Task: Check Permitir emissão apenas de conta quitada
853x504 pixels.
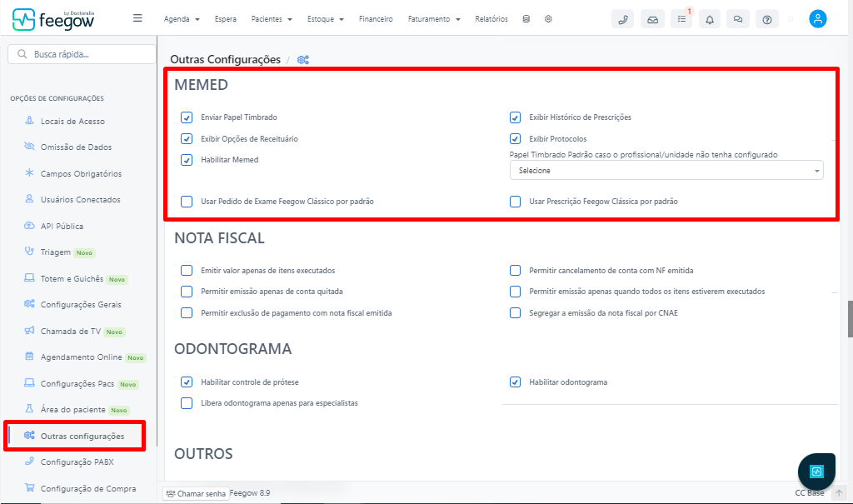Action: point(187,292)
